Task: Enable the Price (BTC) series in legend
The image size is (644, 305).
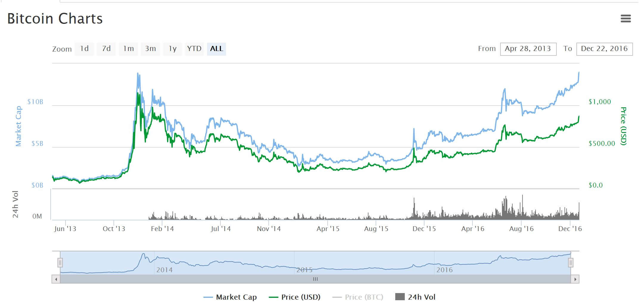Action: (x=358, y=297)
